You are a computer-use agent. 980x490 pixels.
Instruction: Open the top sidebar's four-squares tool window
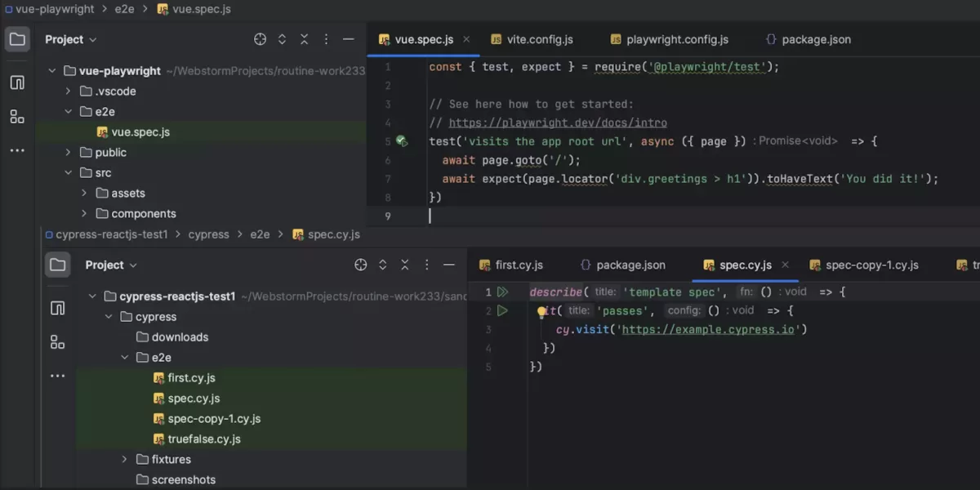[17, 117]
